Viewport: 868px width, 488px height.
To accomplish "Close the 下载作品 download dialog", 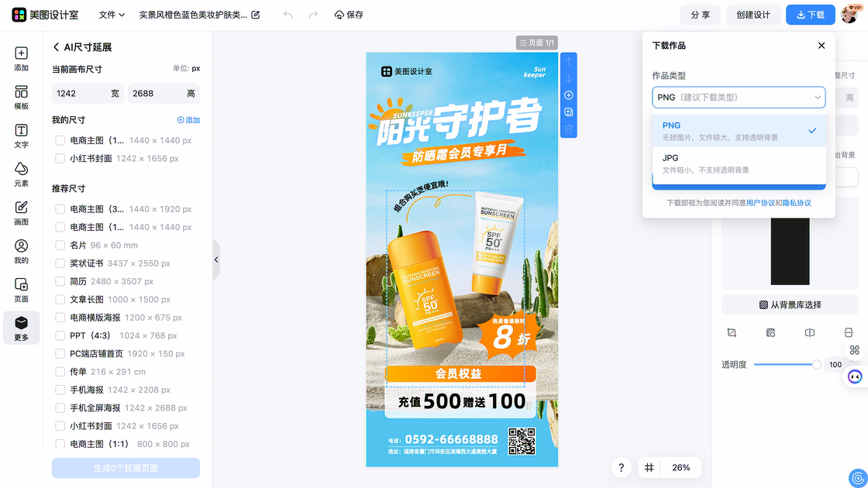I will [x=821, y=46].
